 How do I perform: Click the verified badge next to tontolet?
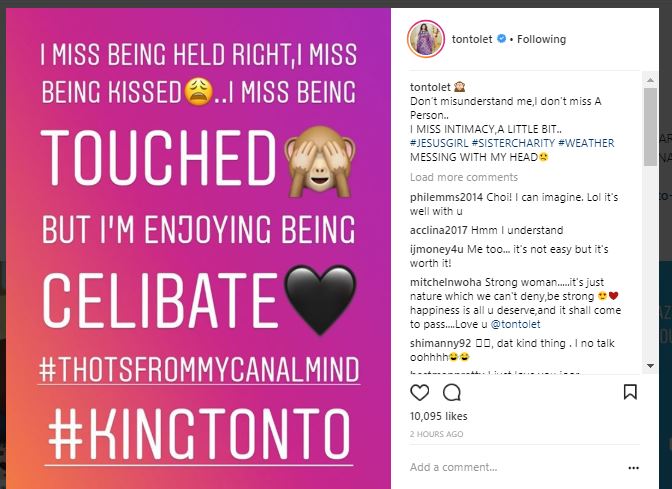pyautogui.click(x=501, y=40)
